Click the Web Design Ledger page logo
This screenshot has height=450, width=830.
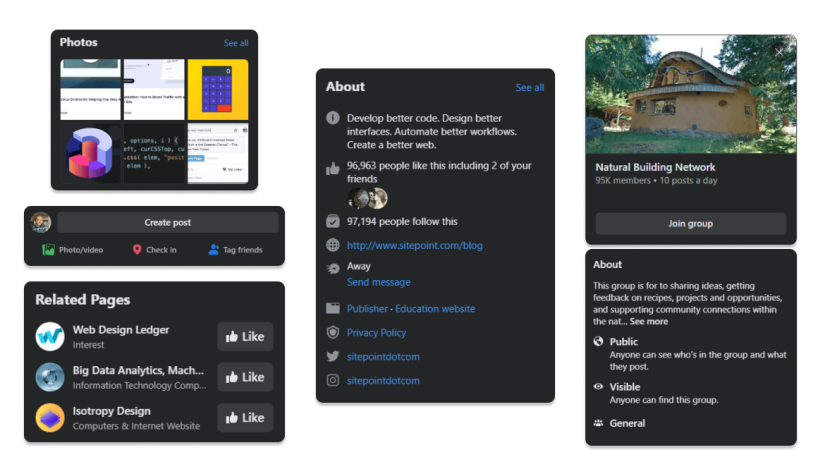coord(50,336)
